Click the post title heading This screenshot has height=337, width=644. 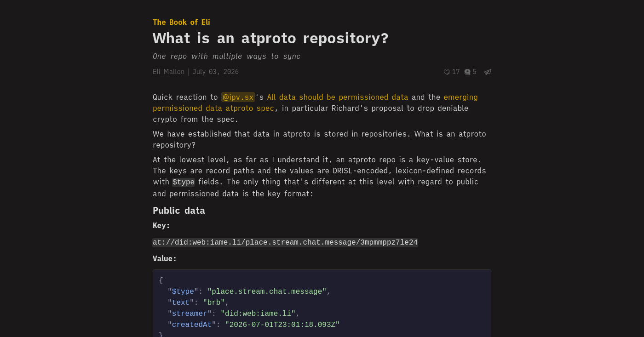click(270, 38)
